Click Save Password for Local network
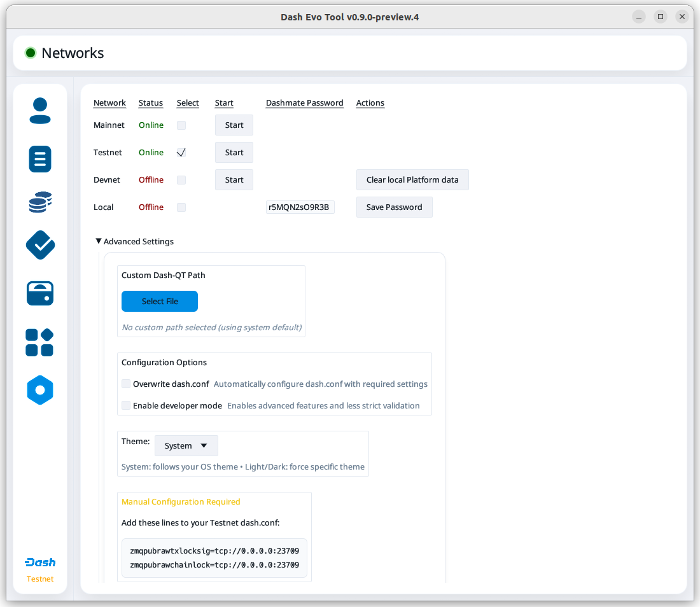The width and height of the screenshot is (700, 607). coord(394,207)
